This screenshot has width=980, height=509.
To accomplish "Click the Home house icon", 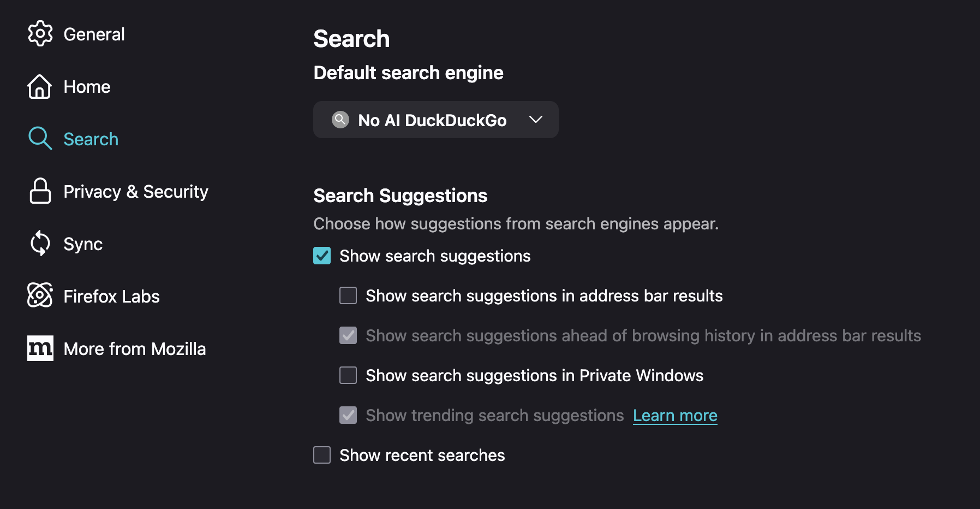I will (40, 86).
